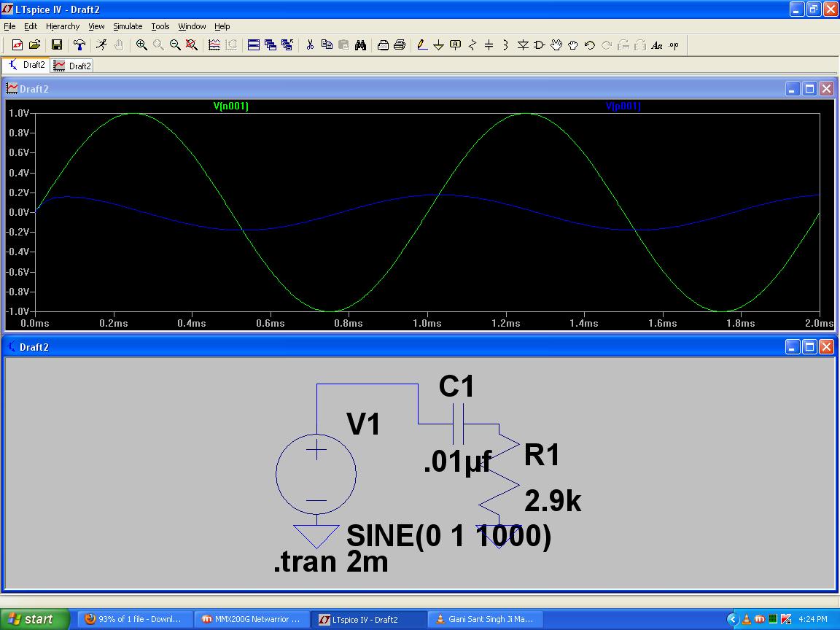
Task: Switch to MMX200G Netwarrior taskbar window
Action: click(252, 619)
